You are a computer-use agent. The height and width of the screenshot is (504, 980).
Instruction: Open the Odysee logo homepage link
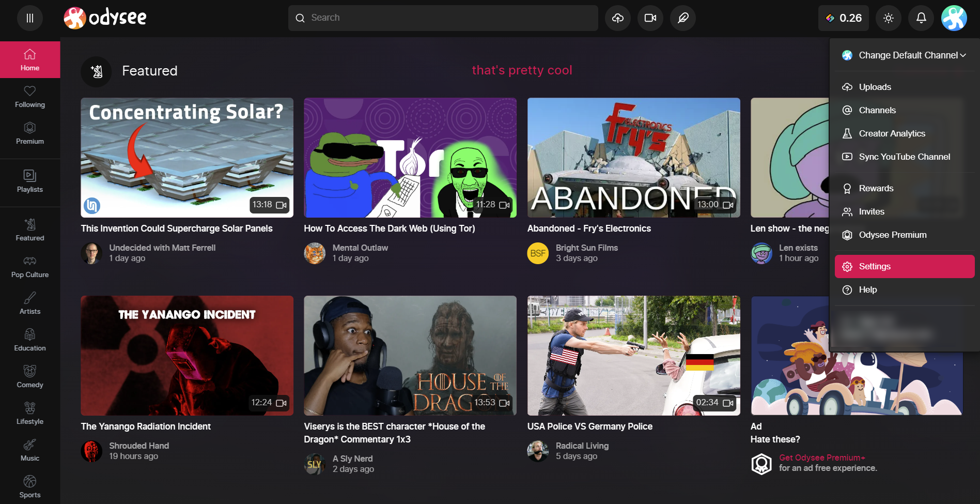[x=105, y=18]
